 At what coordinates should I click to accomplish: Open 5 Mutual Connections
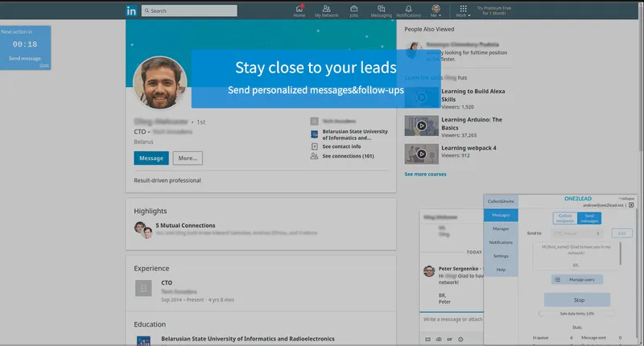click(185, 225)
